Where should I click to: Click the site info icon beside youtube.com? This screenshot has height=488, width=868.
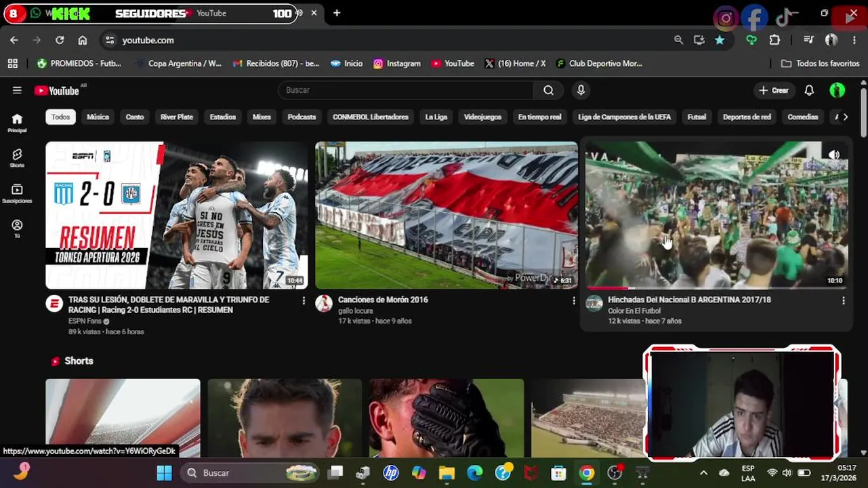click(110, 40)
